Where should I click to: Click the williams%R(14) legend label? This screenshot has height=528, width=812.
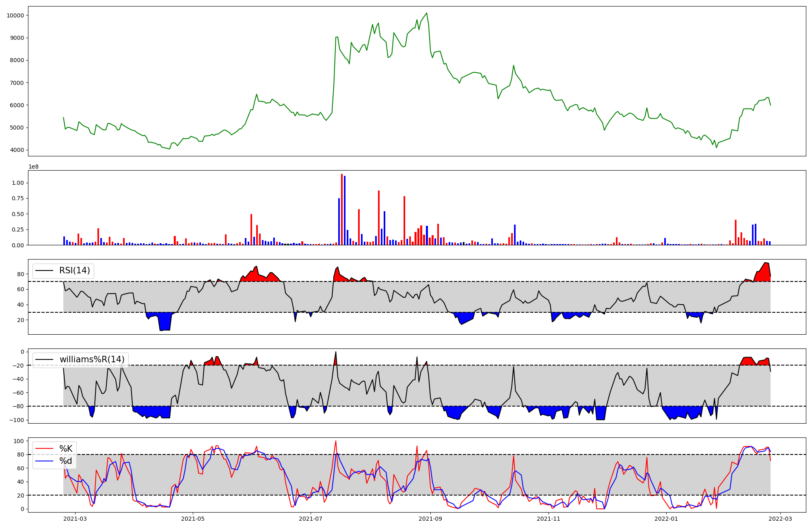92,359
